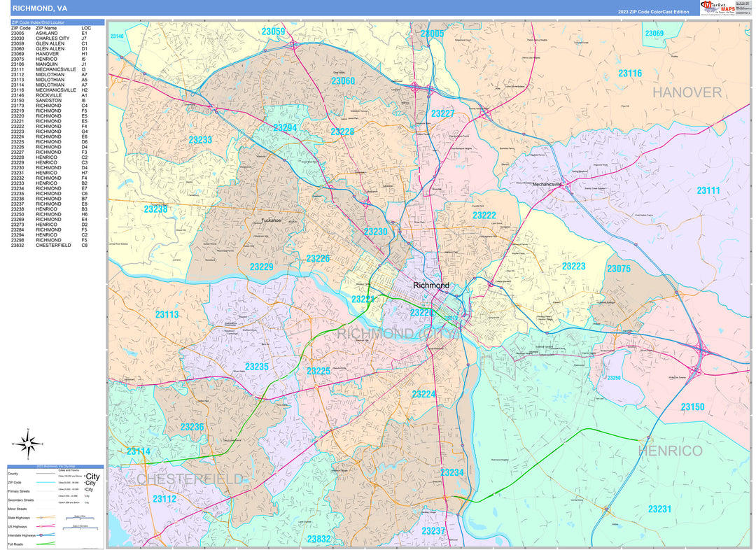756x550 pixels.
Task: Select ZIP 23233 label on the map
Action: click(x=199, y=140)
